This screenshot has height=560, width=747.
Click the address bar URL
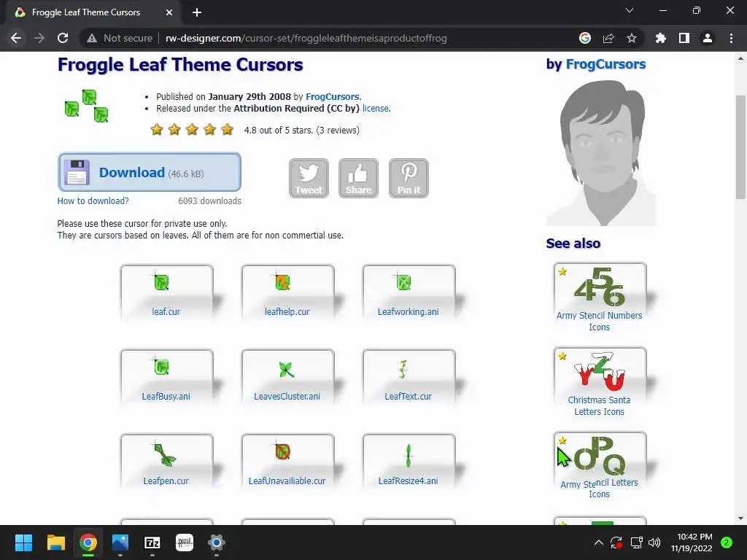[x=306, y=38]
